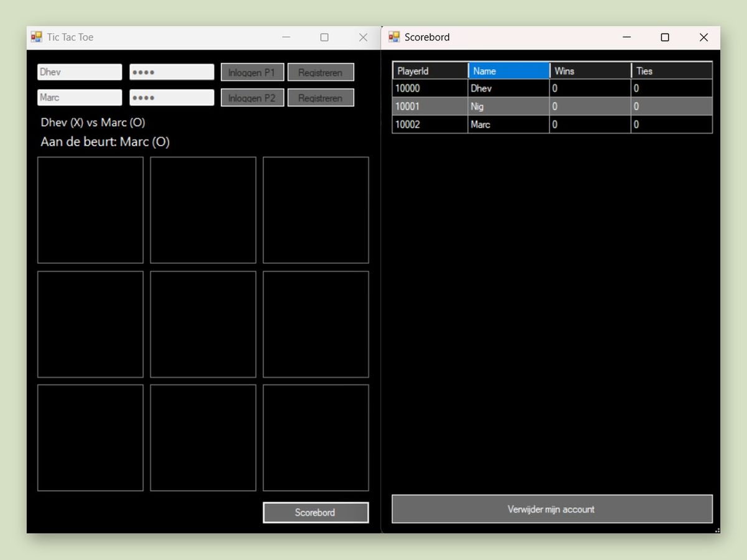Image resolution: width=747 pixels, height=560 pixels.
Task: Focus the player 2 name field Marc
Action: pyautogui.click(x=80, y=98)
